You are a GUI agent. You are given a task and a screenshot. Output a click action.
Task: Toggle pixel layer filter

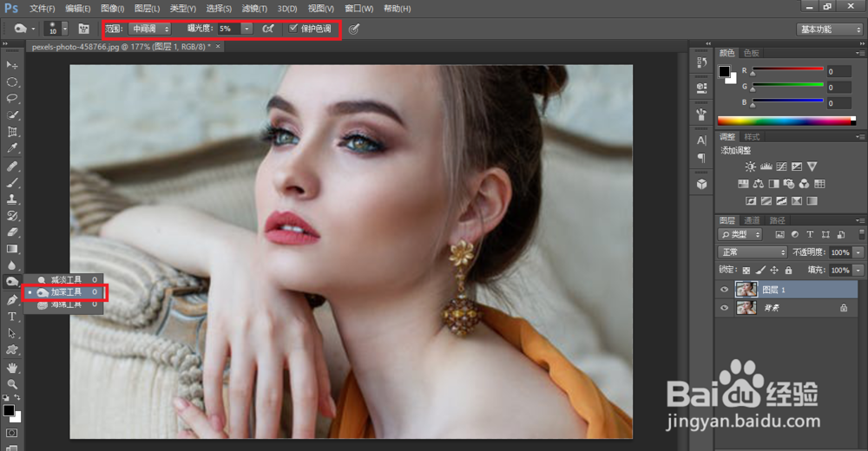pos(780,235)
